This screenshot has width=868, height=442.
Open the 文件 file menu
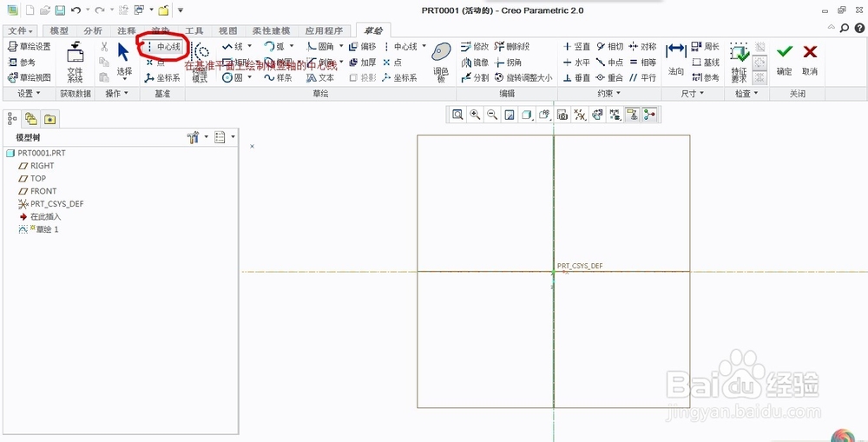click(21, 30)
